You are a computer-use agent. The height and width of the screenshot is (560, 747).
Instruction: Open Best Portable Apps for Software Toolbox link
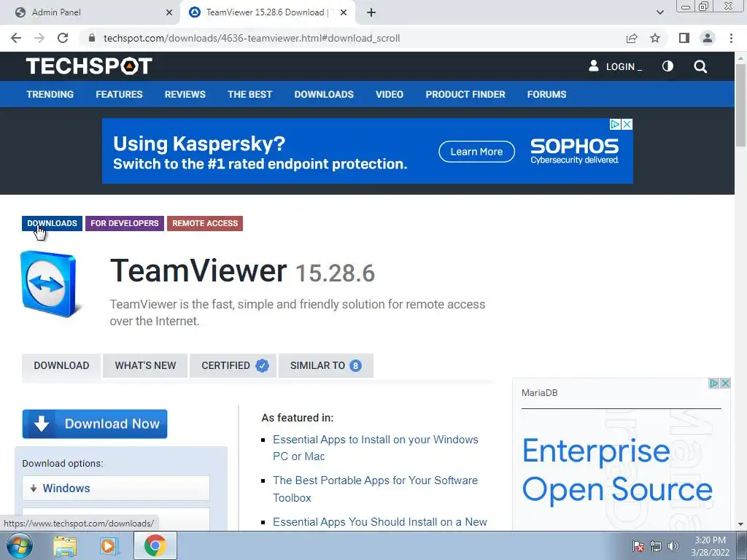375,489
